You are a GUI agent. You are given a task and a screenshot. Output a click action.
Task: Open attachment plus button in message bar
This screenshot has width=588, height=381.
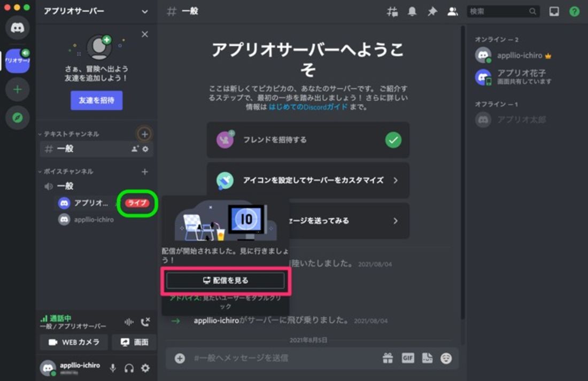[180, 358]
